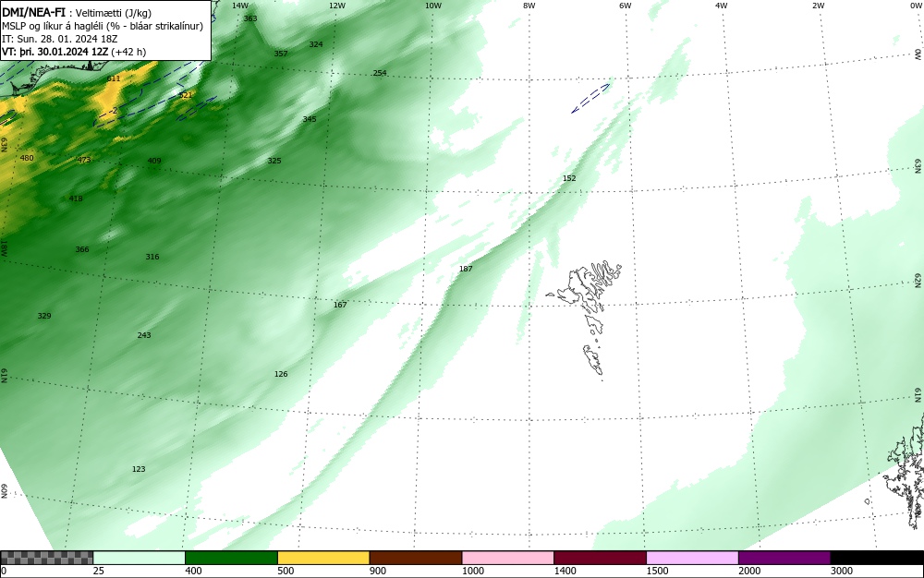Click the legend tick label '900'
The width and height of the screenshot is (924, 578).
pos(378,571)
